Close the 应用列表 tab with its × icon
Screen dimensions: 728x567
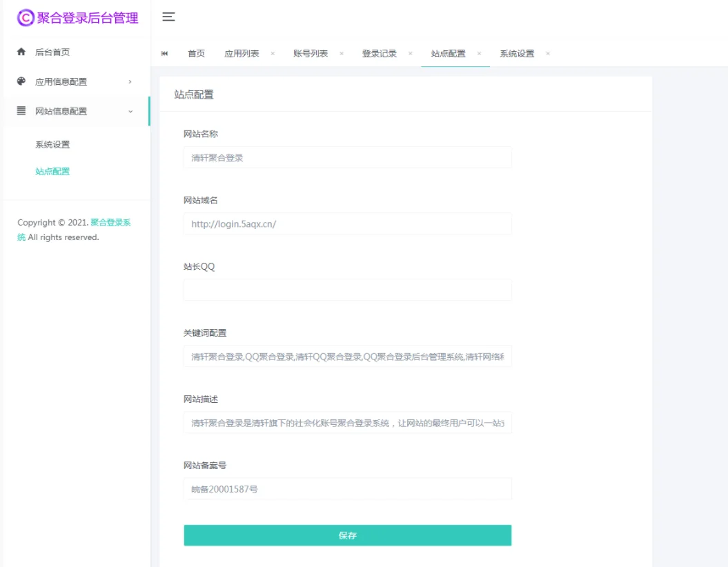pos(273,52)
